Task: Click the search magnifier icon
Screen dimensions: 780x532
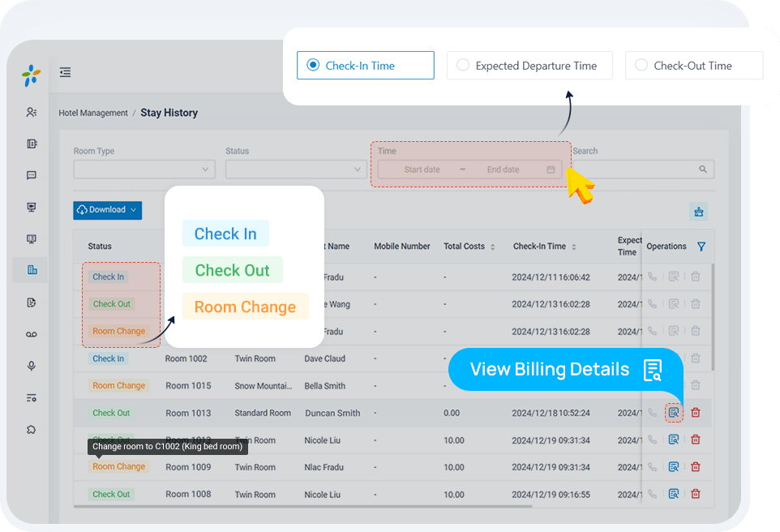Action: click(703, 169)
